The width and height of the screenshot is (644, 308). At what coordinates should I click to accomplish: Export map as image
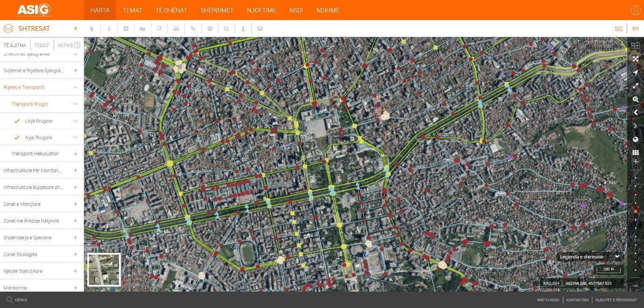[x=260, y=28]
